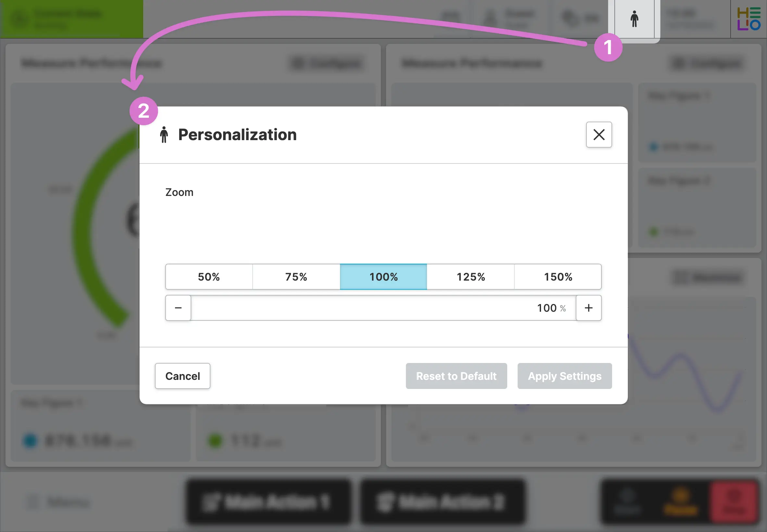The height and width of the screenshot is (532, 767).
Task: Increase zoom with the plus button
Action: click(x=588, y=308)
